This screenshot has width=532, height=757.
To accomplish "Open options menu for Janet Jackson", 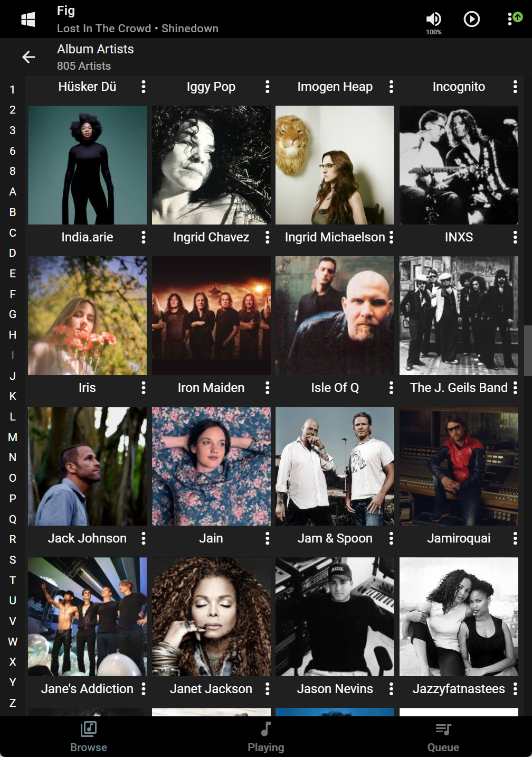I will [268, 689].
